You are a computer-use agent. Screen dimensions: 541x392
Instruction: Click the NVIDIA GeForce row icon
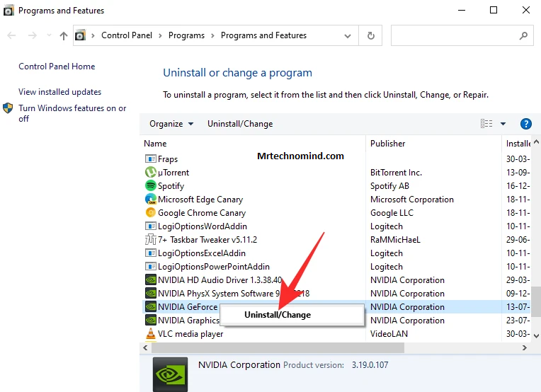pos(150,307)
